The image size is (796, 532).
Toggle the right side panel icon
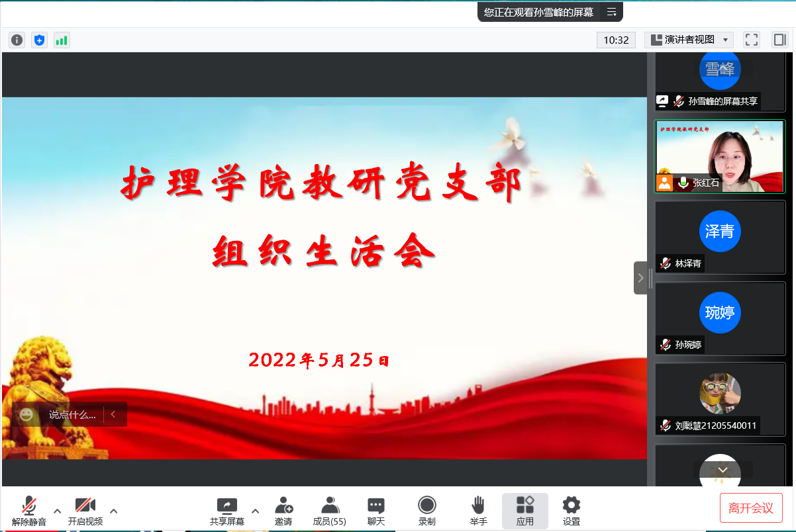click(779, 40)
